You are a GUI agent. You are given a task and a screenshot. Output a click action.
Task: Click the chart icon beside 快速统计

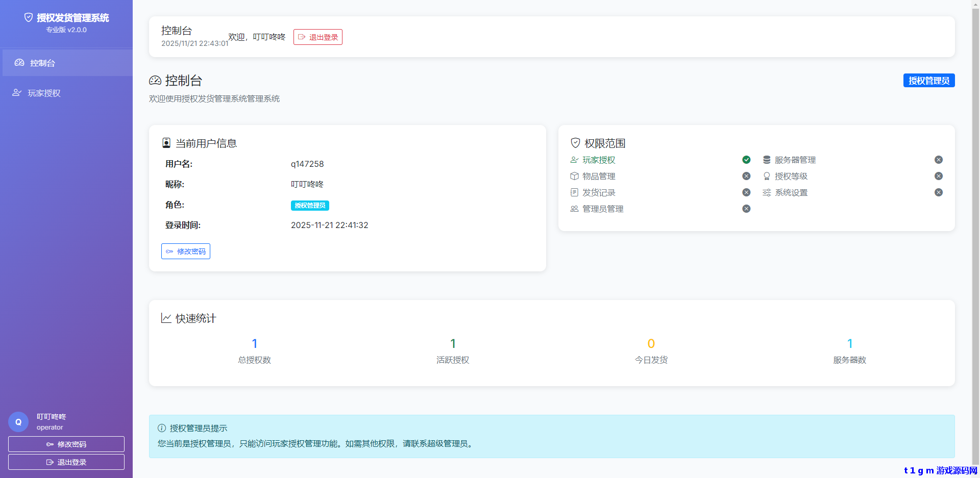point(166,317)
